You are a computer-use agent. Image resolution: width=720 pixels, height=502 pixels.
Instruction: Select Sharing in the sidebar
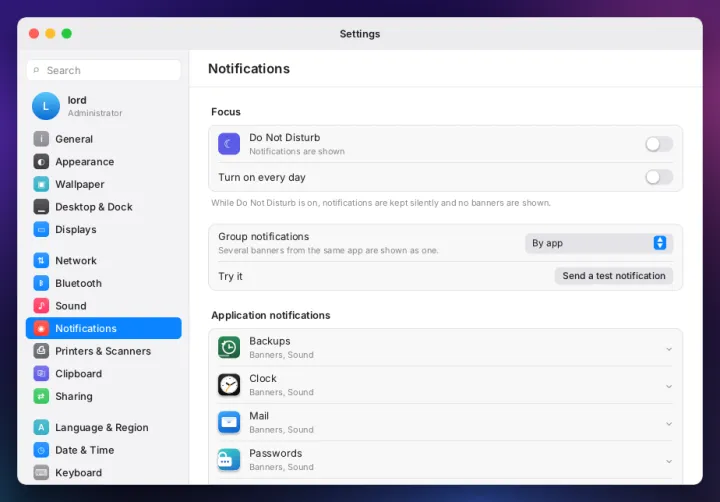104,396
